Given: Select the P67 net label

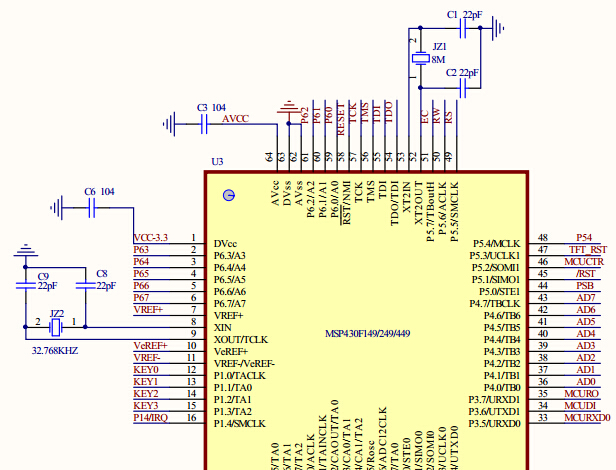Looking at the screenshot, I should click(x=141, y=298).
